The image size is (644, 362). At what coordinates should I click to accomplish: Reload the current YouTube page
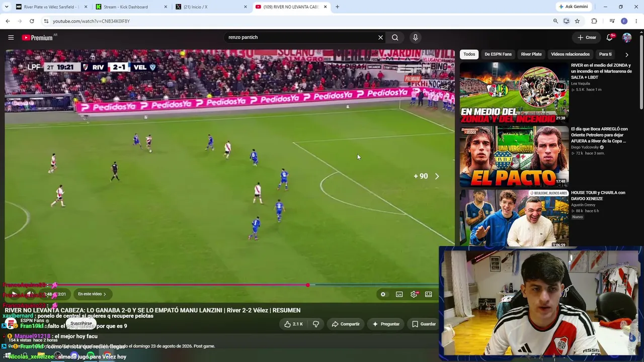32,21
